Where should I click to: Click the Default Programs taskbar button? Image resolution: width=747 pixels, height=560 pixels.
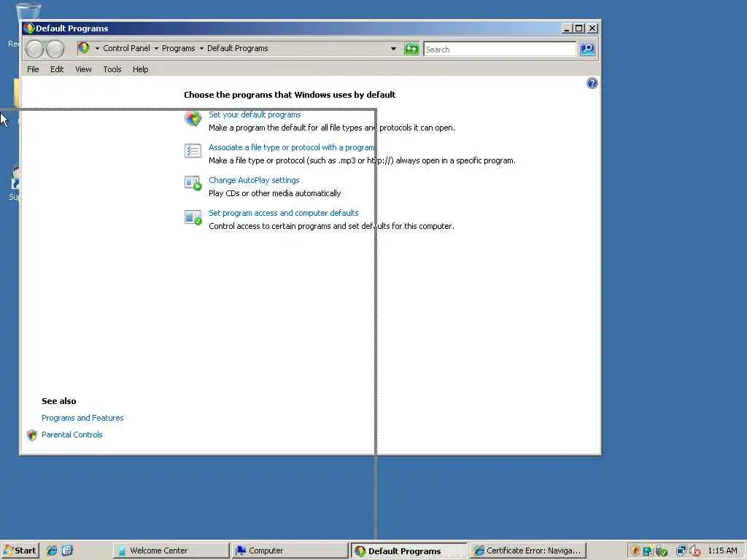pos(409,551)
